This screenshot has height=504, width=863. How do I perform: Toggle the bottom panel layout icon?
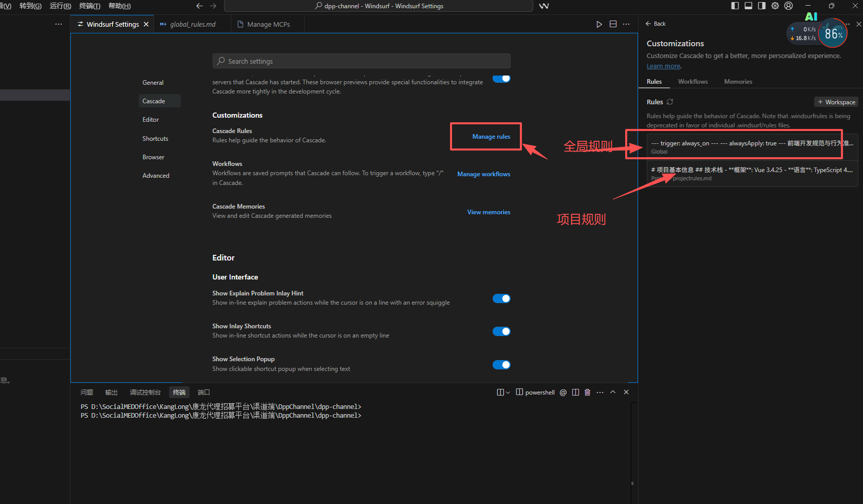(748, 6)
